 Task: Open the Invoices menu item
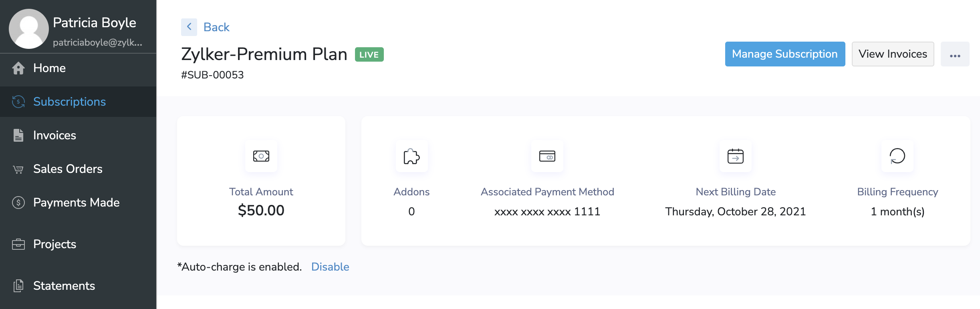54,135
